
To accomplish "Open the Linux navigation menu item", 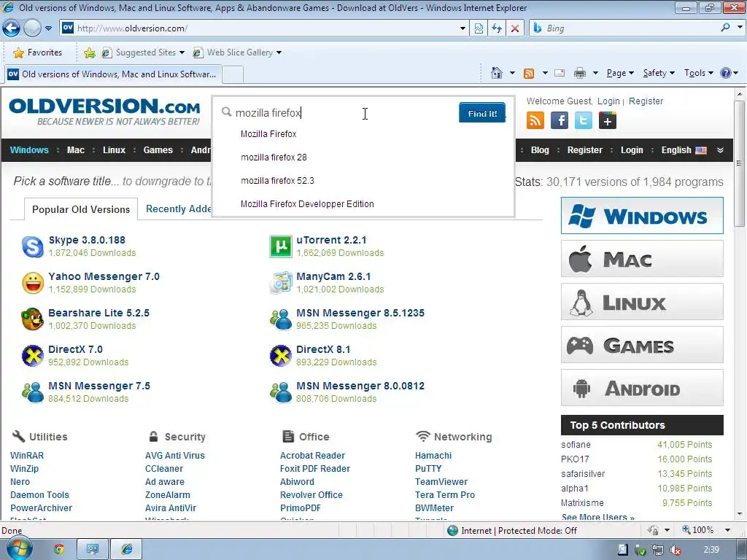I will point(114,150).
